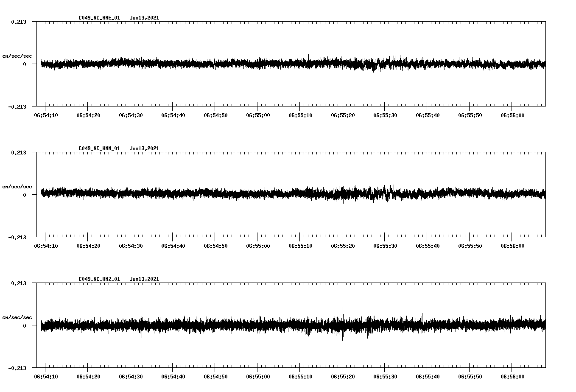Click the C049_NC_HNE_01 channel title

pyautogui.click(x=99, y=18)
